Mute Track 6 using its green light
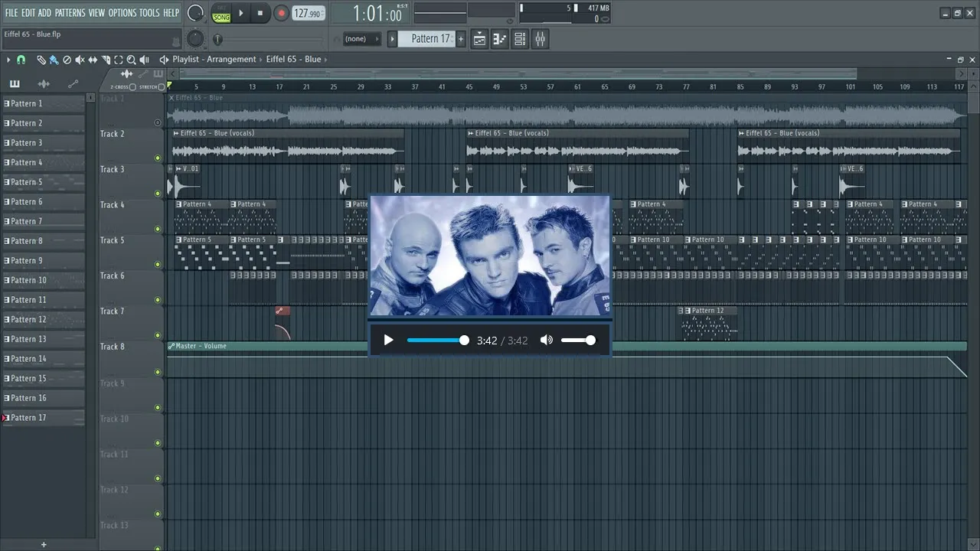980x551 pixels. pyautogui.click(x=158, y=300)
